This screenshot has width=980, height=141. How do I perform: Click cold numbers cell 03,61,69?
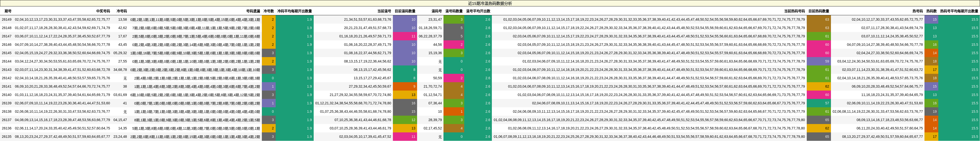120,95
